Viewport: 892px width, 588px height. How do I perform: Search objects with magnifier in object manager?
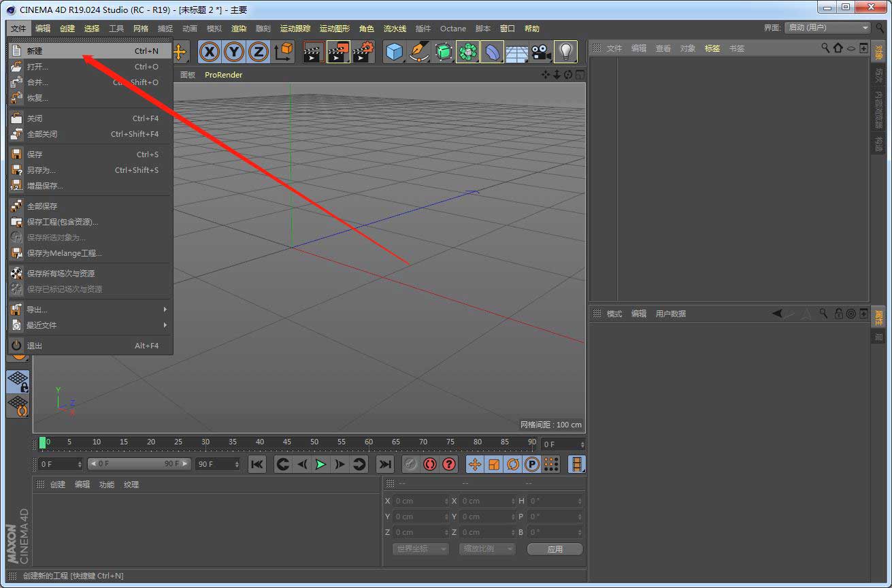(x=825, y=48)
